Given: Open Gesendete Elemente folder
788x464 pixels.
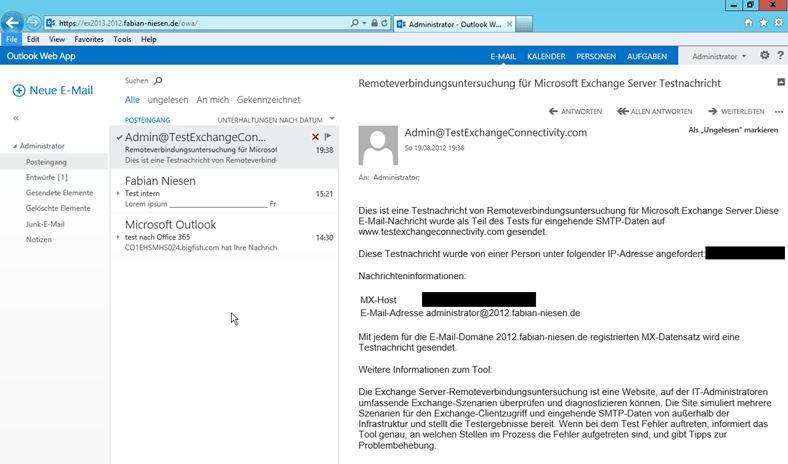Looking at the screenshot, I should pyautogui.click(x=59, y=193).
